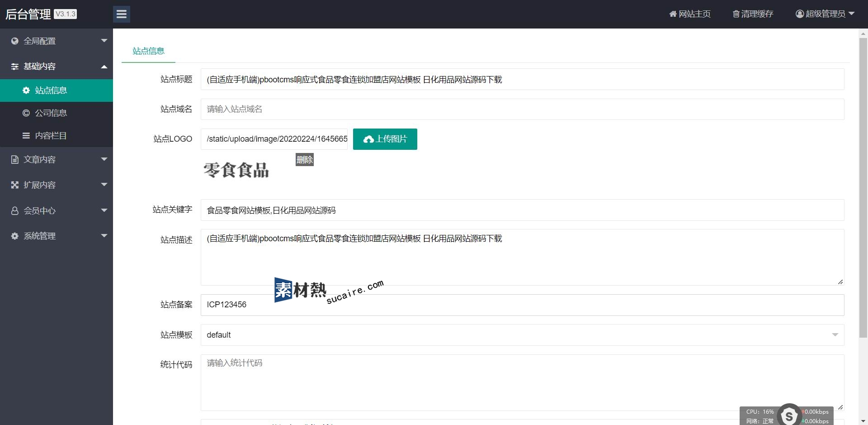
Task: Click the 零食食品 logo preview image
Action: coord(236,170)
